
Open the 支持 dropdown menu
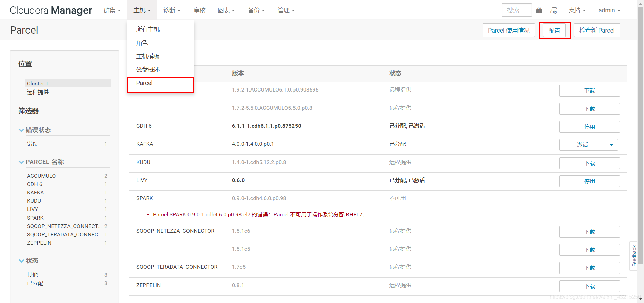[x=577, y=10]
